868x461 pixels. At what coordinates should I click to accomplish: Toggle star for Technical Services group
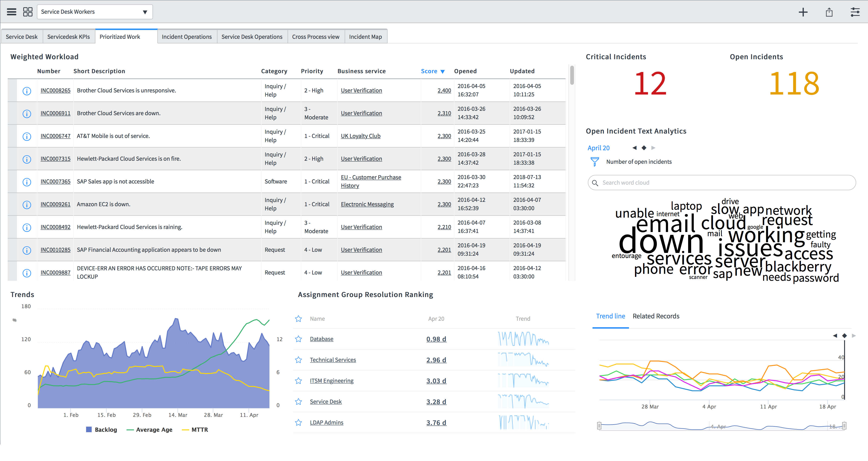298,360
